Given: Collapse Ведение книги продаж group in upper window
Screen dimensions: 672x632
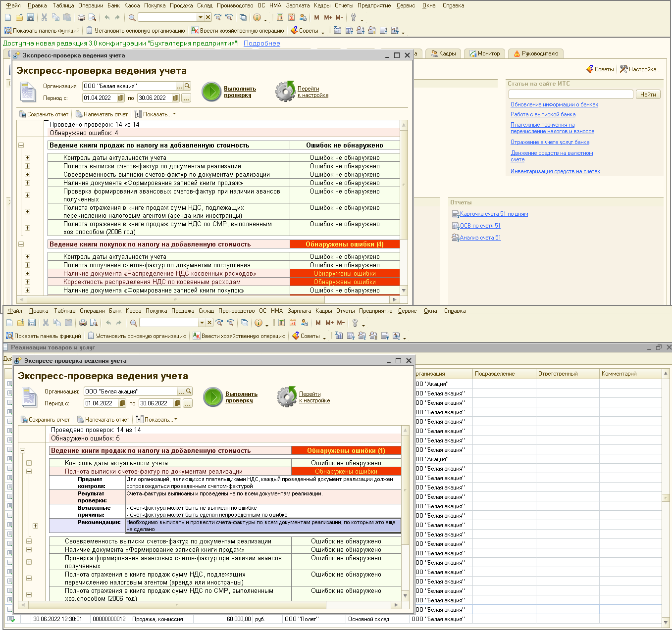Looking at the screenshot, I should (21, 146).
